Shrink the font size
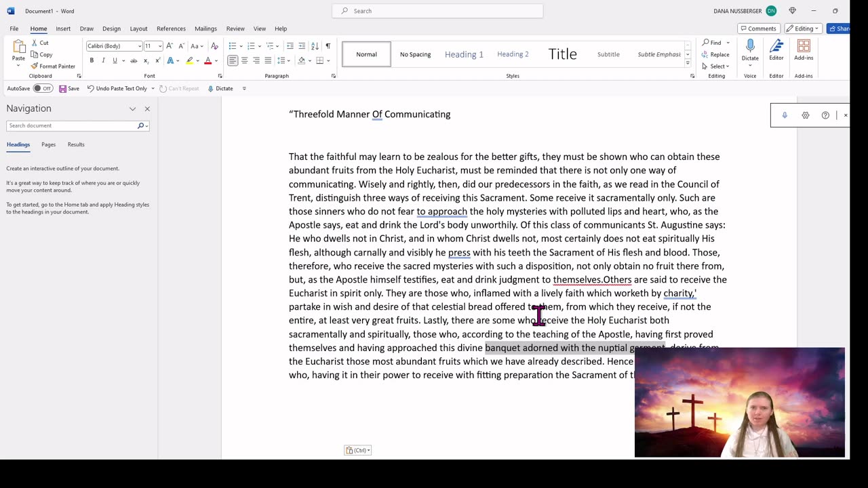868x488 pixels. click(x=180, y=46)
